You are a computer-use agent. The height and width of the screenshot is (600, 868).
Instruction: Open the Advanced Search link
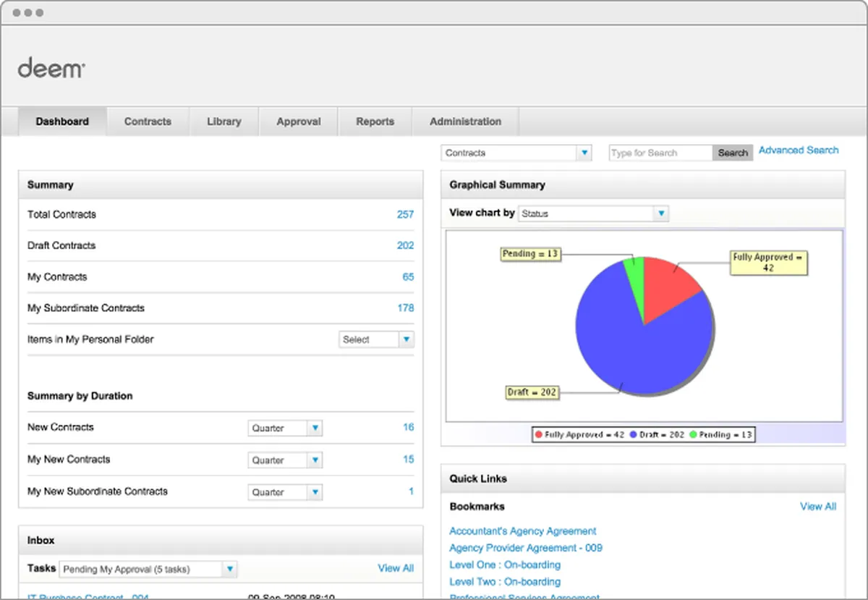799,151
